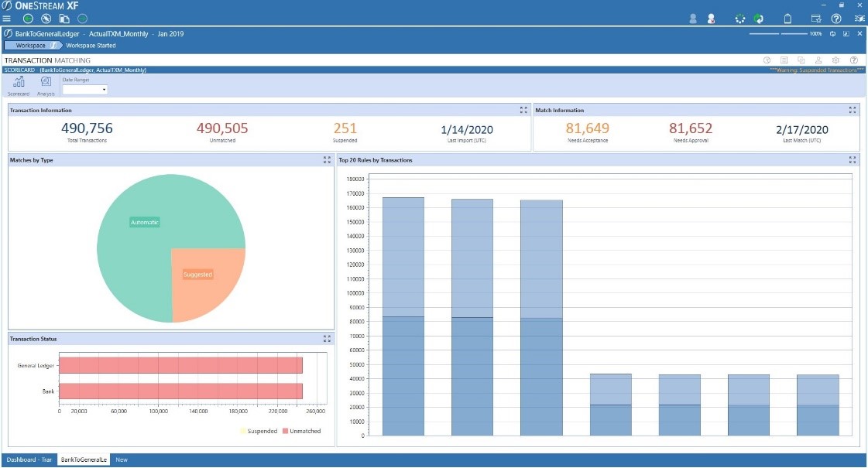
Task: Click the green back arrow icon
Action: [x=28, y=18]
